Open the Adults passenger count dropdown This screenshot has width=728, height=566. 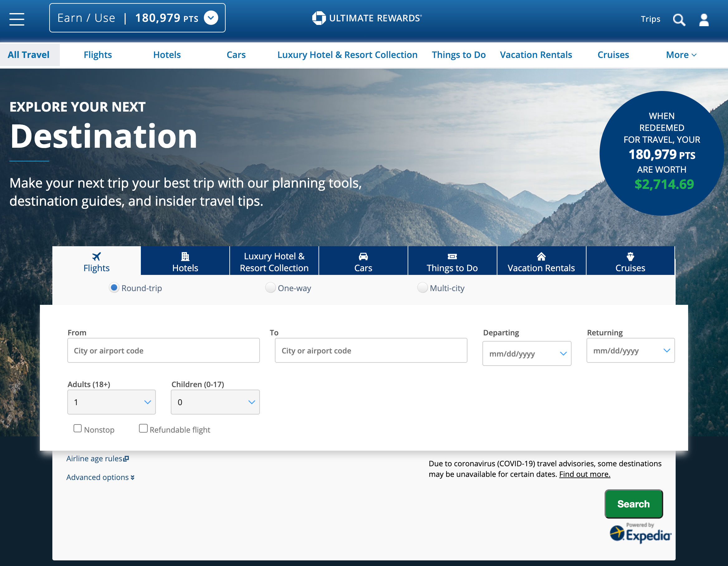[111, 402]
